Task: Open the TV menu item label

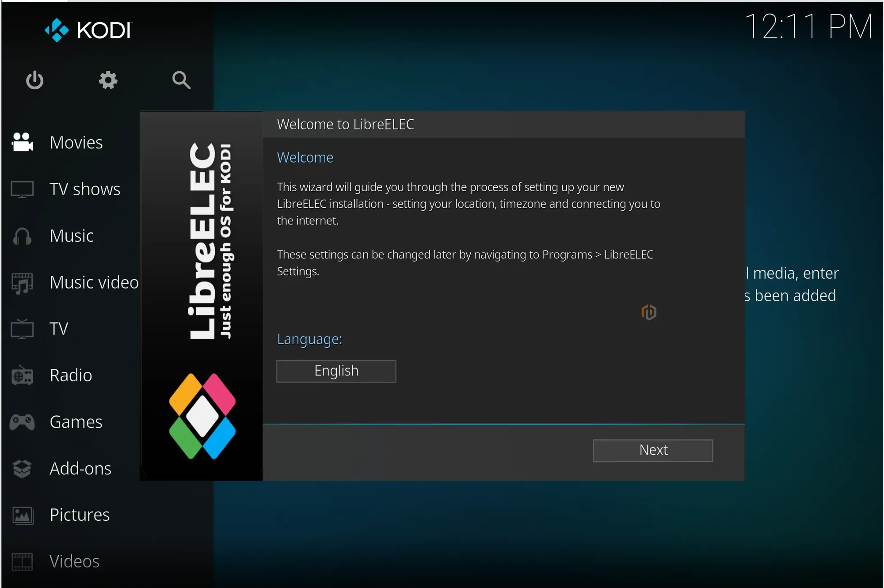Action: point(59,329)
